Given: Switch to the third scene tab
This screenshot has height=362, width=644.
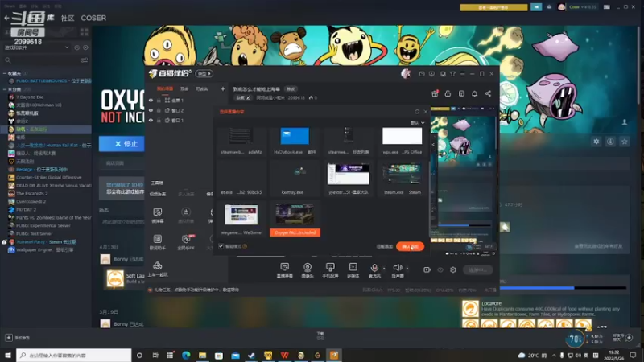Looking at the screenshot, I should pos(202,89).
